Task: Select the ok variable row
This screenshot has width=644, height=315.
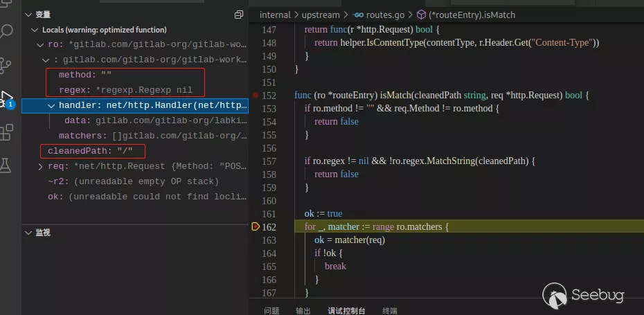Action: click(135, 197)
